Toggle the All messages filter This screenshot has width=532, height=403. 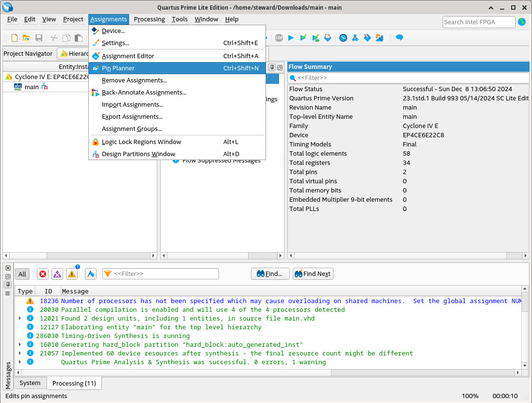[22, 274]
